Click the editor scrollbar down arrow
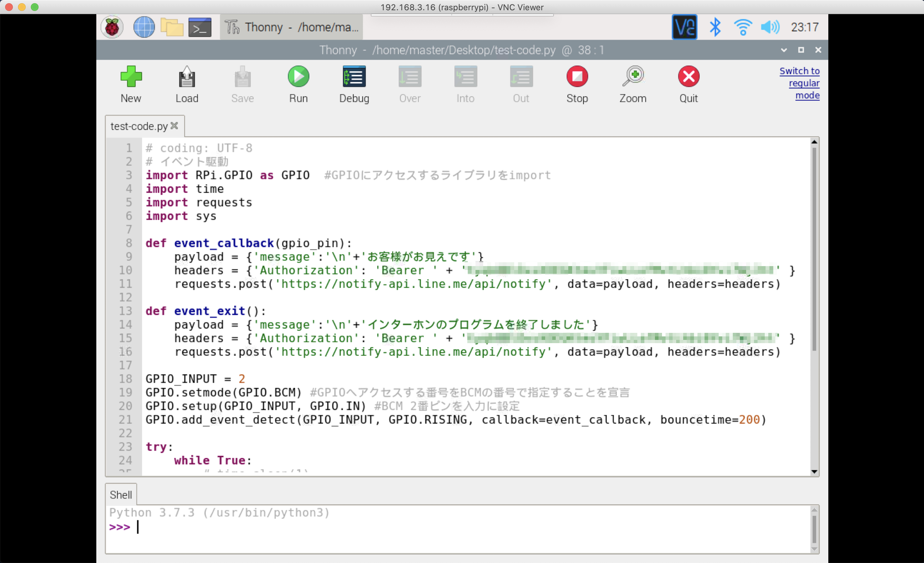This screenshot has width=924, height=563. 814,472
